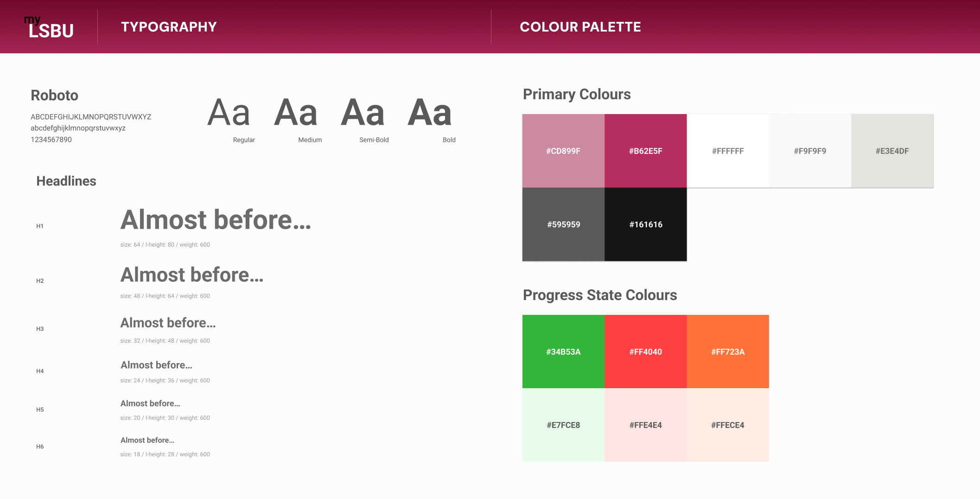The width and height of the screenshot is (980, 499).
Task: Select the #CD899F pink swatch
Action: click(x=563, y=151)
